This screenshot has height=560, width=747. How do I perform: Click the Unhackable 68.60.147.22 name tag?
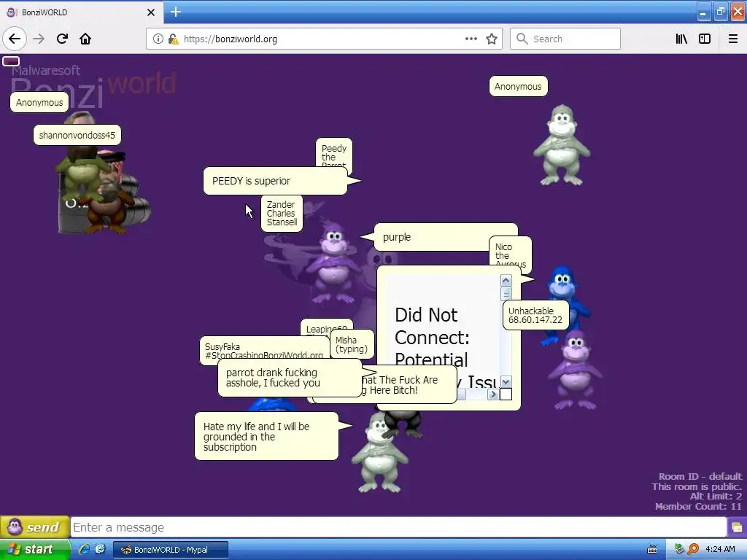[x=535, y=315]
